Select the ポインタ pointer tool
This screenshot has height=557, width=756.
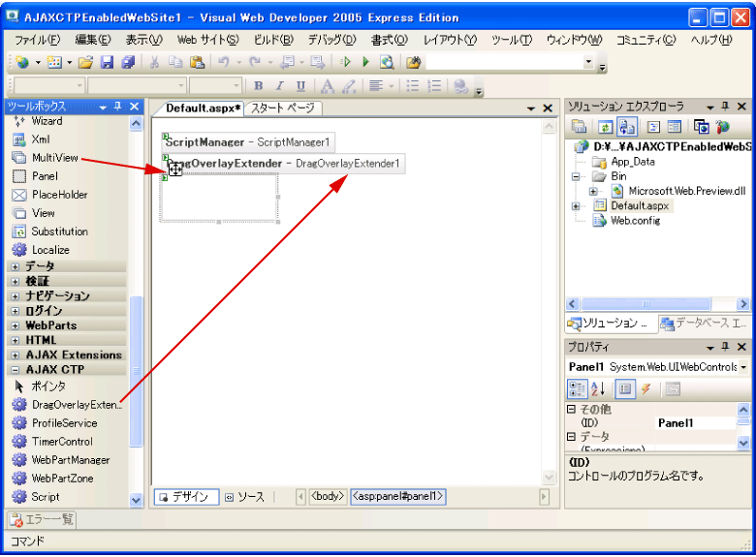40,386
